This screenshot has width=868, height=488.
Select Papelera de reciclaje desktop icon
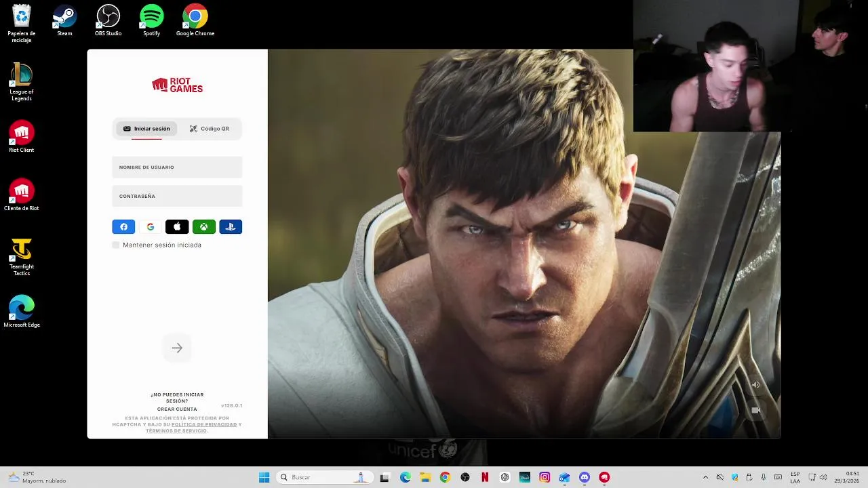pos(22,24)
